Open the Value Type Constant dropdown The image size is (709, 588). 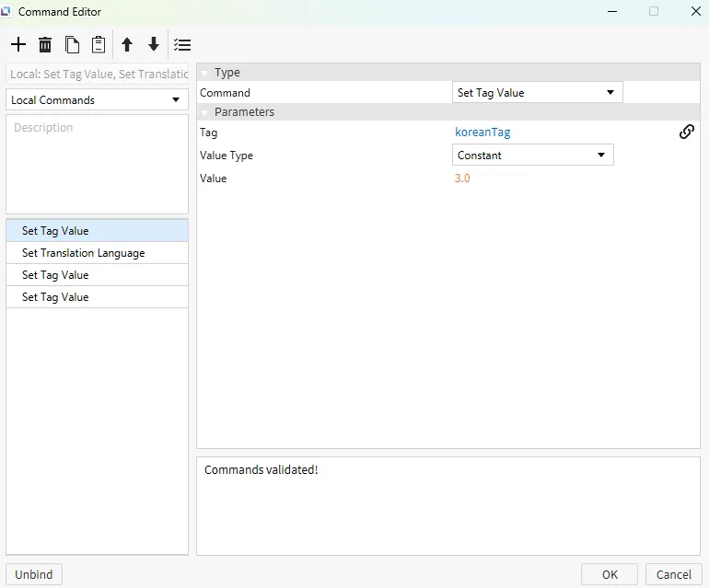click(x=533, y=156)
